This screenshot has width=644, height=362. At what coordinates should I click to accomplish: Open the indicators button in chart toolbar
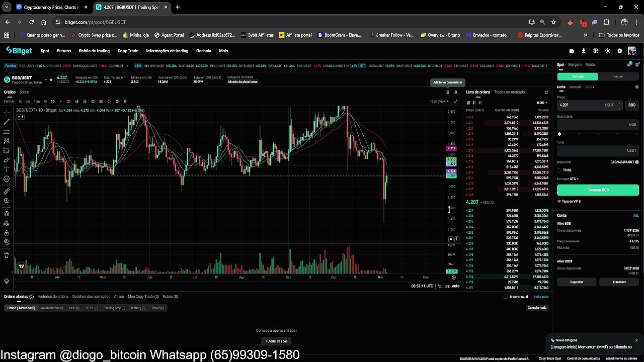pos(69,102)
